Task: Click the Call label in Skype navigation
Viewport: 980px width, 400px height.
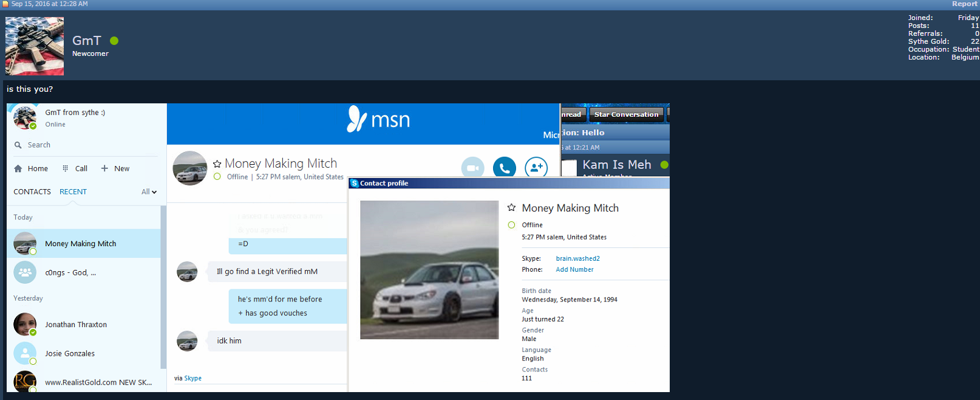Action: [81, 168]
